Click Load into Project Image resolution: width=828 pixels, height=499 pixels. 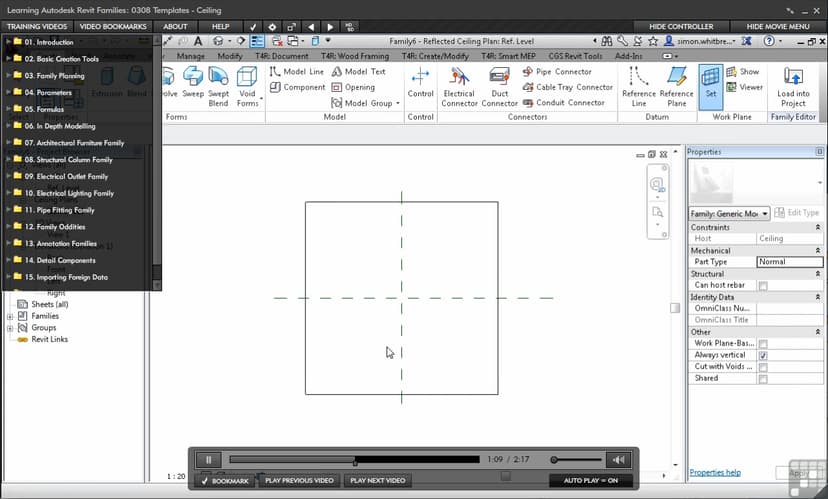click(x=793, y=87)
